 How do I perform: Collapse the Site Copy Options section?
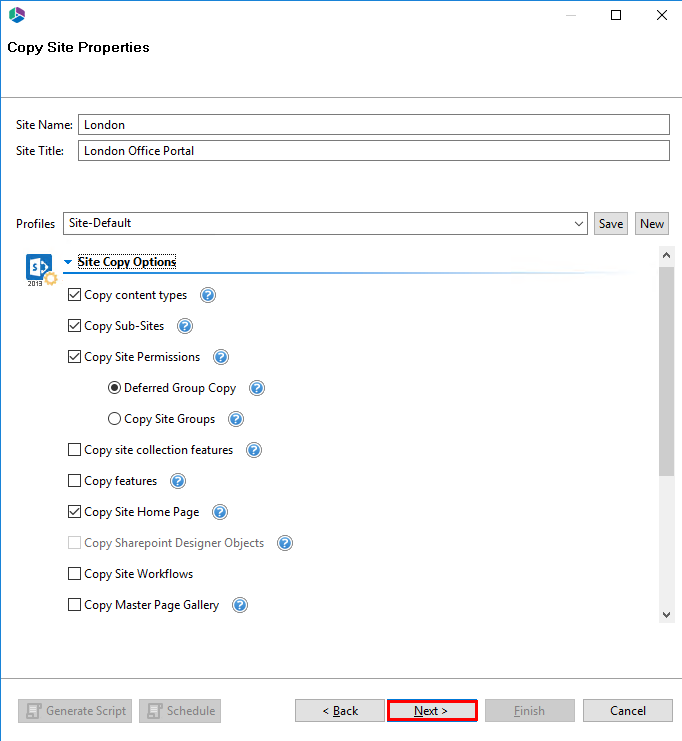(x=68, y=263)
